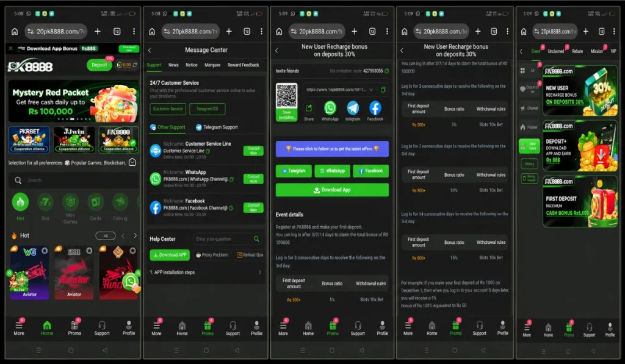This screenshot has height=364, width=625.
Task: Open Unclaimed tab on Event screen
Action: 555,51
